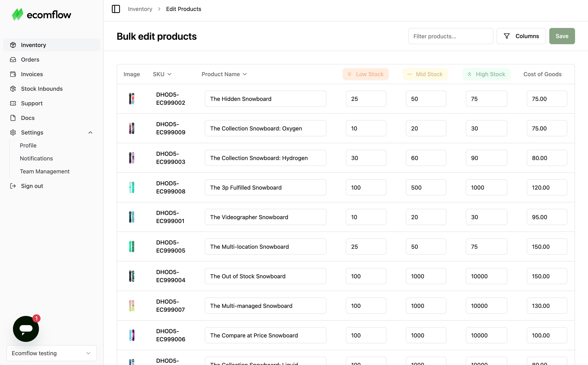Click the ecomflow logo
Viewport: 588px width, 365px height.
41,15
